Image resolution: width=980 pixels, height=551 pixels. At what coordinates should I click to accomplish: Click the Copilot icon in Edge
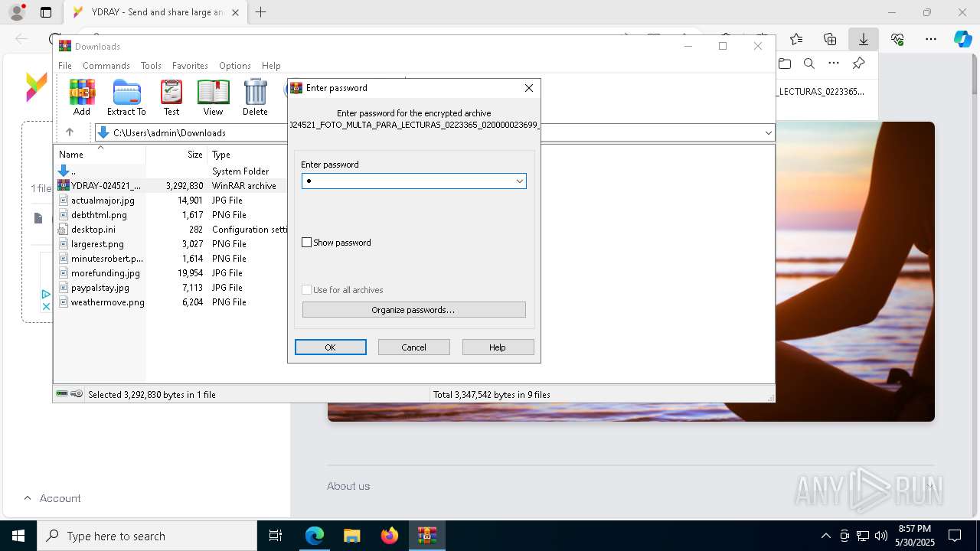click(x=962, y=39)
